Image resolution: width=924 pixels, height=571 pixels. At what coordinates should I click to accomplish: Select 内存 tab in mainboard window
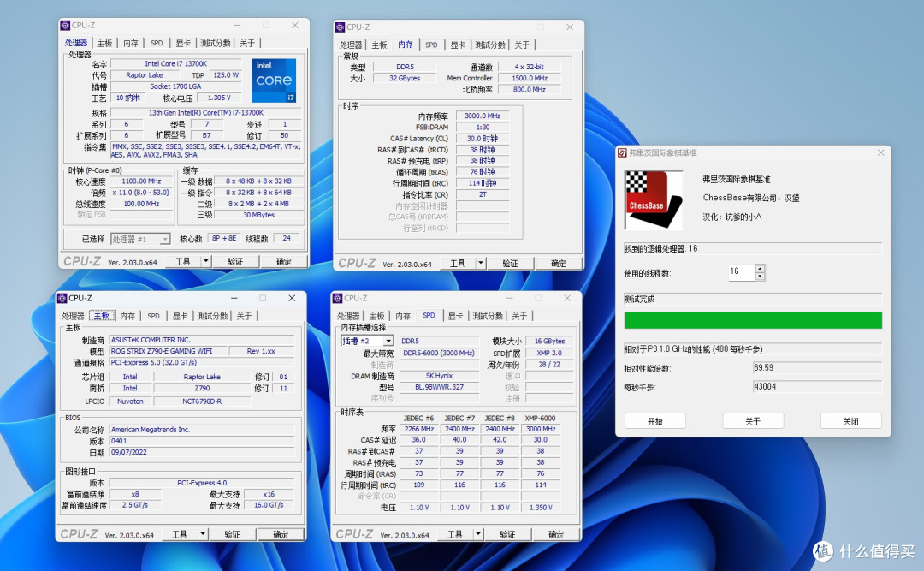[127, 316]
